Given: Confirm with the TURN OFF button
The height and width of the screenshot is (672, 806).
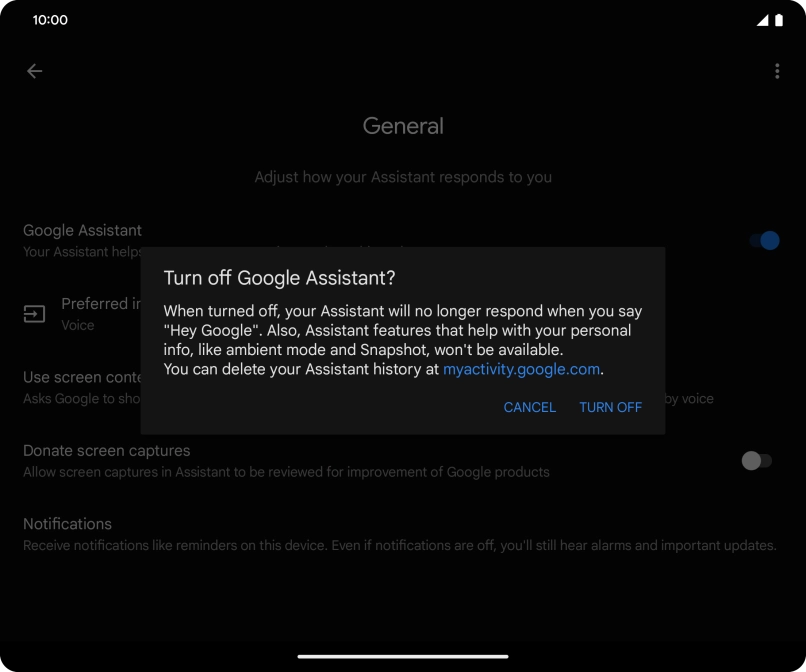Looking at the screenshot, I should click(610, 407).
